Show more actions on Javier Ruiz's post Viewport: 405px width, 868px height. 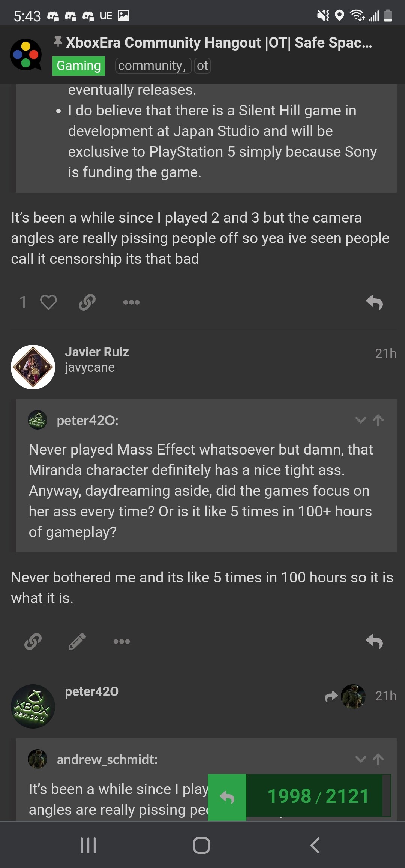coord(121,641)
